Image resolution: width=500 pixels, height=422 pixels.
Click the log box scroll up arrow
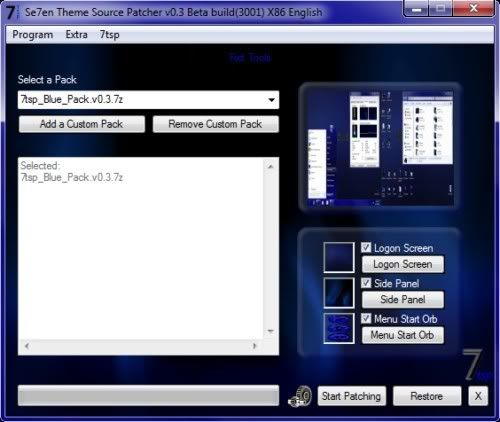pyautogui.click(x=271, y=166)
